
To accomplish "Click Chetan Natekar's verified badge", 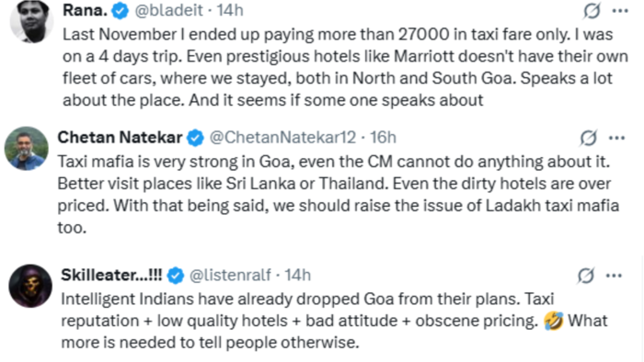I will tap(195, 138).
